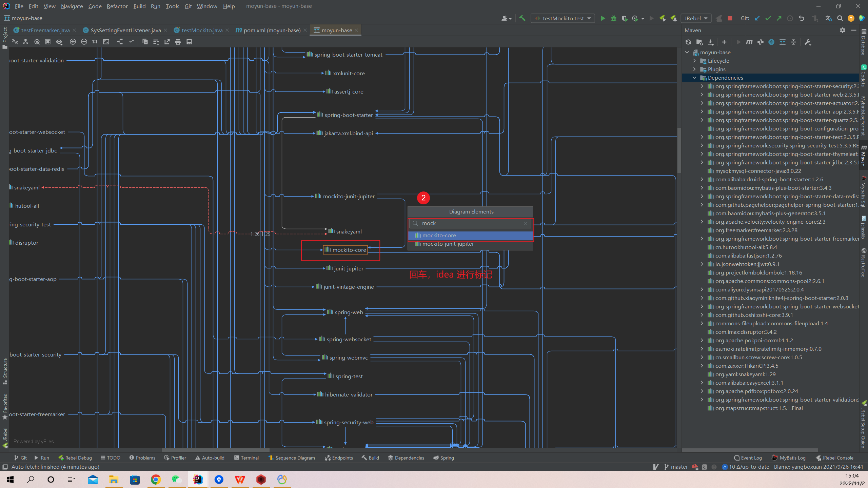Expand the Plugins tree node
Viewport: 868px width, 488px height.
694,69
